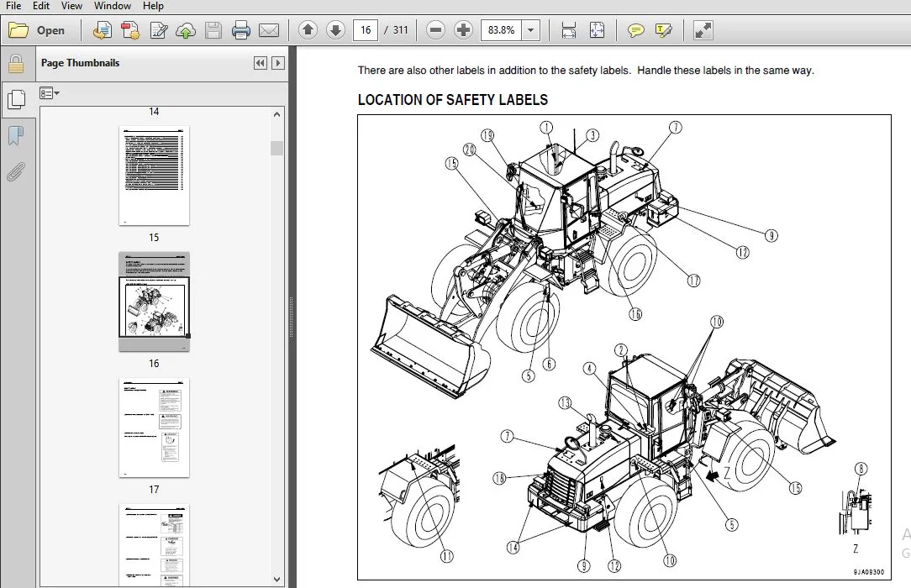Click the total pages '311' text
The height and width of the screenshot is (588, 911).
click(400, 30)
